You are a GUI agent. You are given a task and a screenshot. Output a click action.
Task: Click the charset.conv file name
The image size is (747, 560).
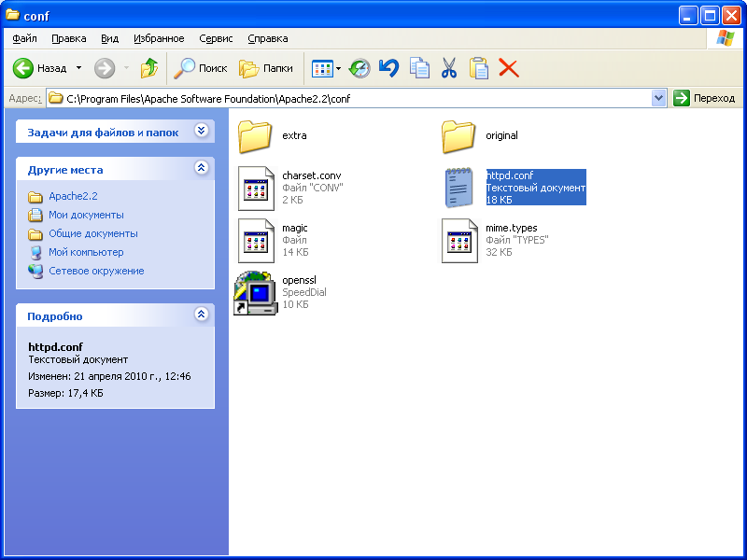(x=312, y=175)
